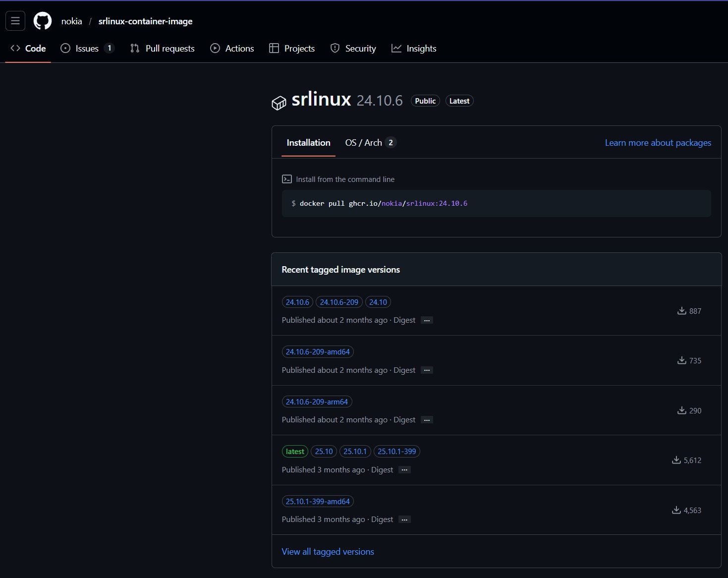The width and height of the screenshot is (728, 578).
Task: Click the command line terminal icon
Action: coord(287,179)
